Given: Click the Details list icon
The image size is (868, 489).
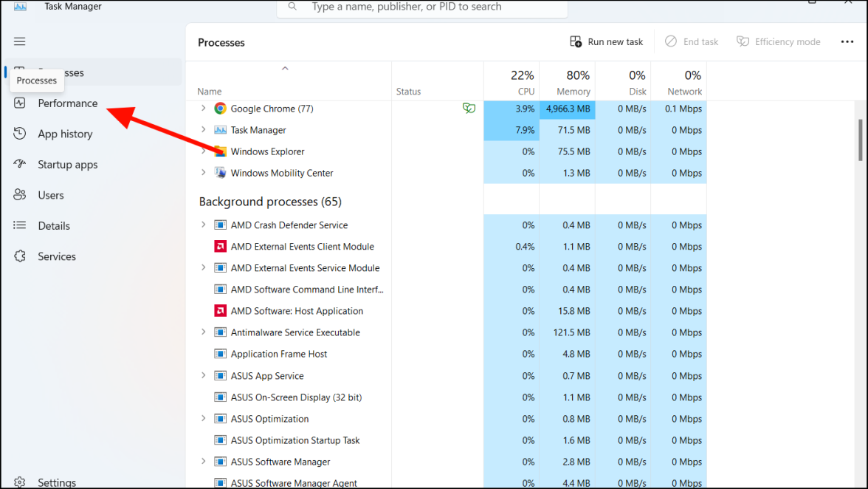Looking at the screenshot, I should point(20,226).
